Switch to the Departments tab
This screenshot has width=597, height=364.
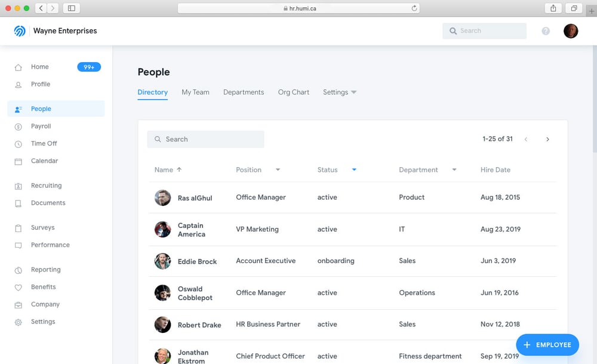244,92
